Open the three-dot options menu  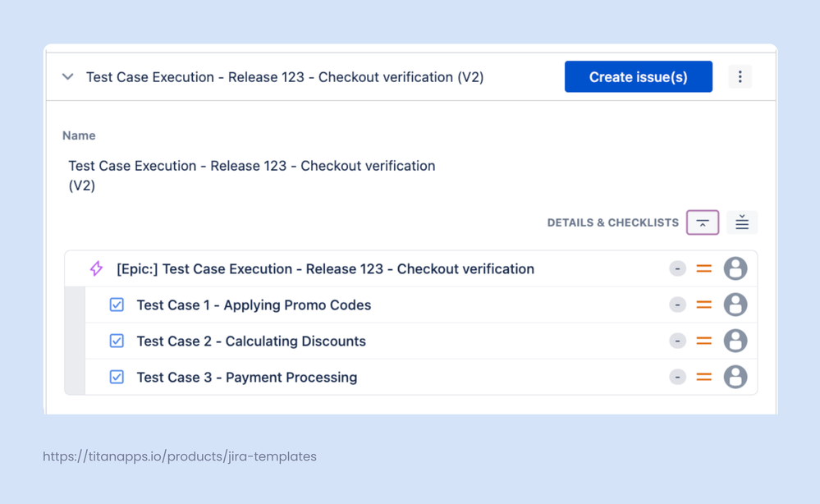point(740,76)
